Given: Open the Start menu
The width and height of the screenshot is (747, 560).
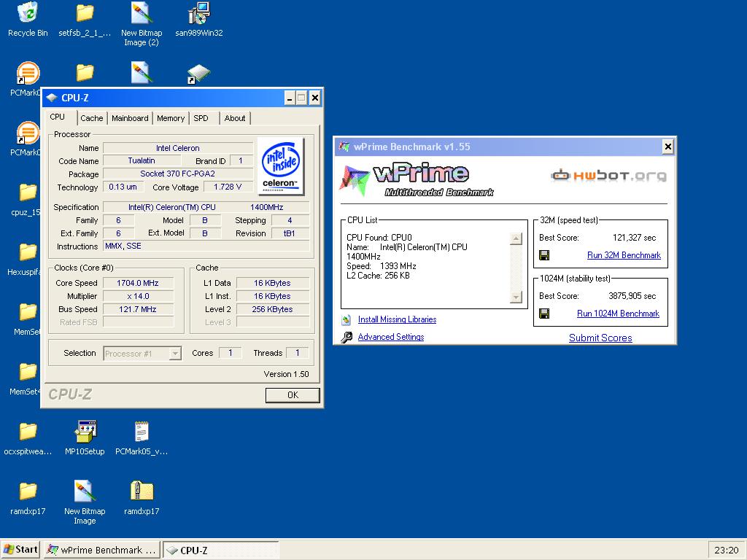Looking at the screenshot, I should 20,550.
